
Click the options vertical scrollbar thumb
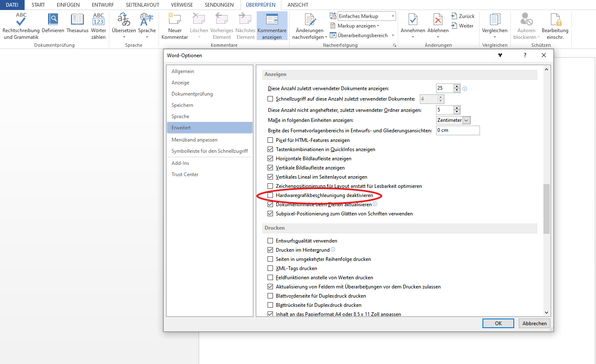[x=547, y=209]
